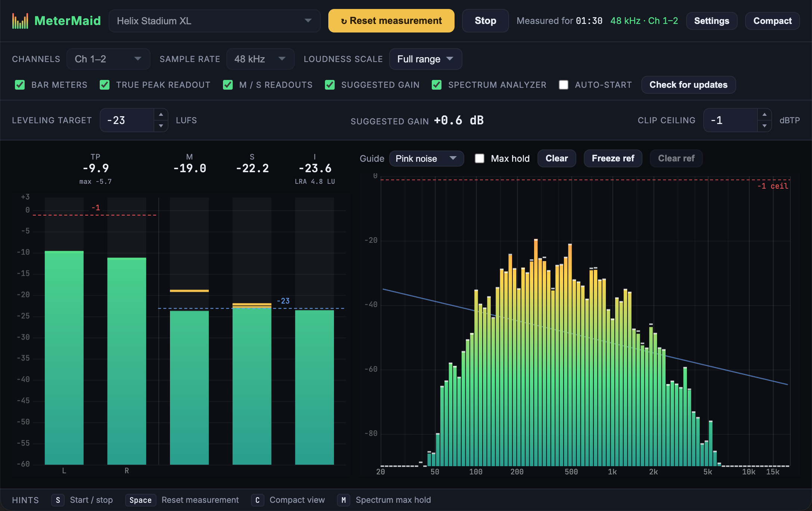Viewport: 812px width, 511px height.
Task: Raise clip ceiling with up arrow
Action: [x=765, y=115]
